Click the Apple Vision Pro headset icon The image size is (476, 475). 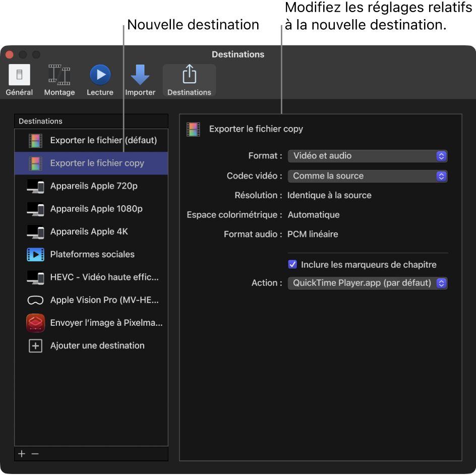click(x=35, y=301)
